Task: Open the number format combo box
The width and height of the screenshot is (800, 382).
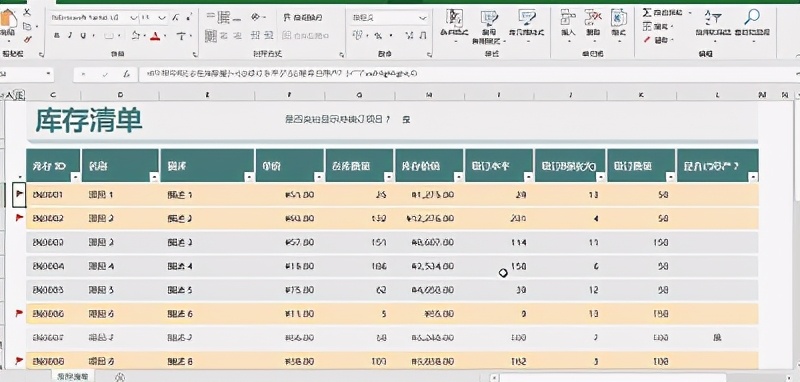Action: 389,18
